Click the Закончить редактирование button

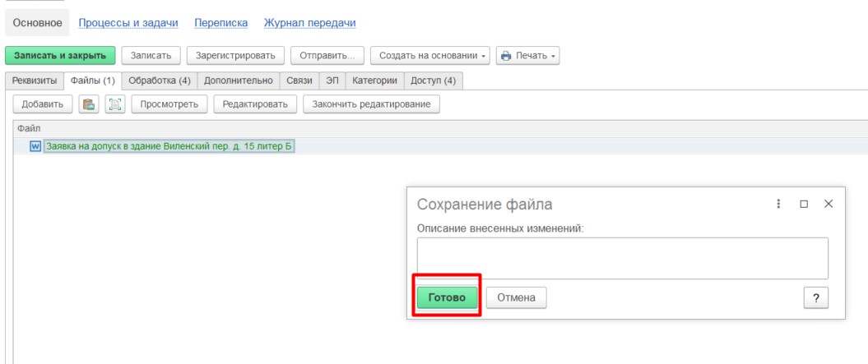click(x=372, y=104)
